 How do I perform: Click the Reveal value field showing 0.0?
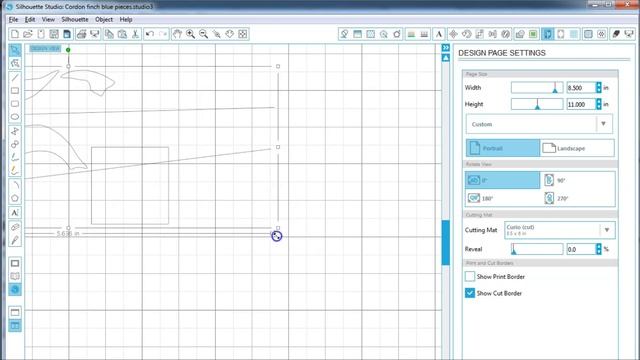click(x=581, y=249)
